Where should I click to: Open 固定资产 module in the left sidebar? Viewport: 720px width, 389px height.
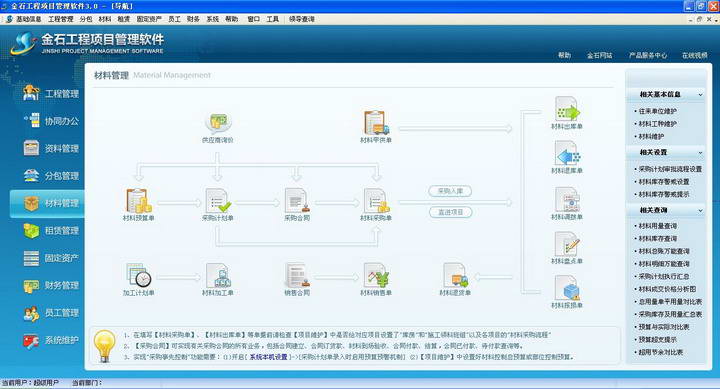pos(51,258)
